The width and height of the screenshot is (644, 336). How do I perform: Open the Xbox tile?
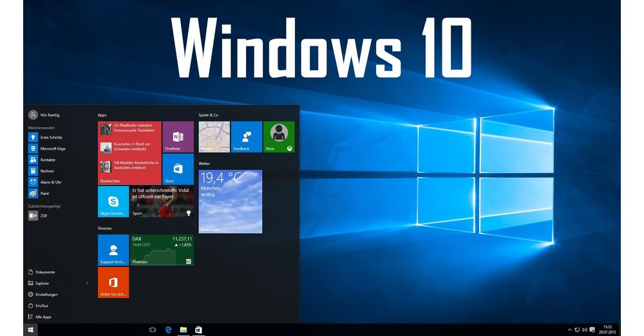pyautogui.click(x=279, y=137)
